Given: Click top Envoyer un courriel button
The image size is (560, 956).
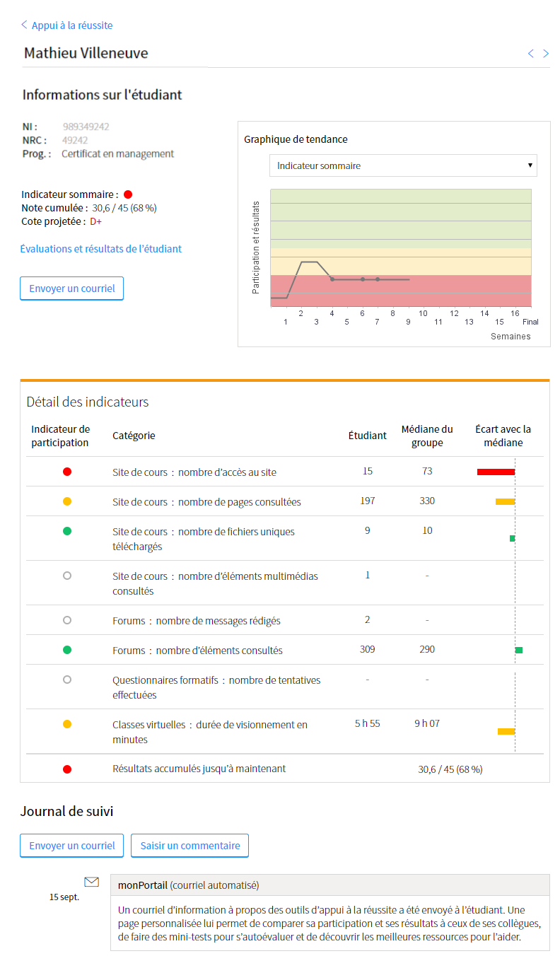Looking at the screenshot, I should tap(72, 288).
